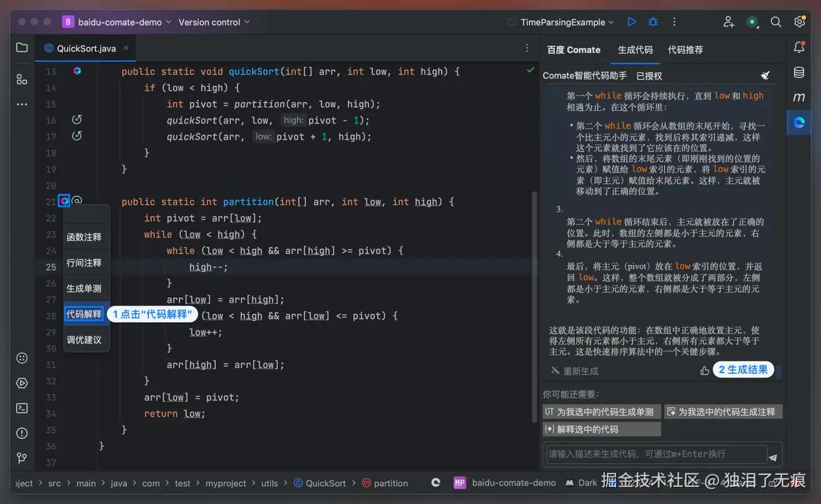
Task: Click 已授权 status label
Action: [x=649, y=76]
